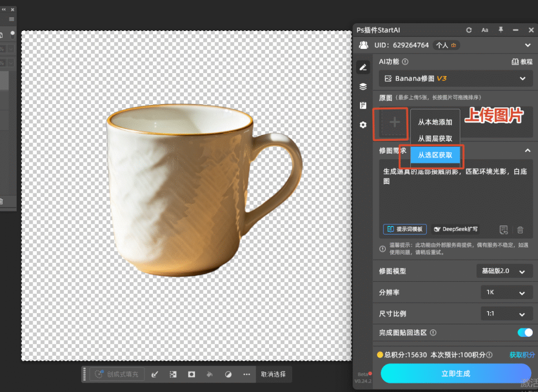Clear the prompt with the trash icon
This screenshot has height=392, width=538.
tap(520, 230)
